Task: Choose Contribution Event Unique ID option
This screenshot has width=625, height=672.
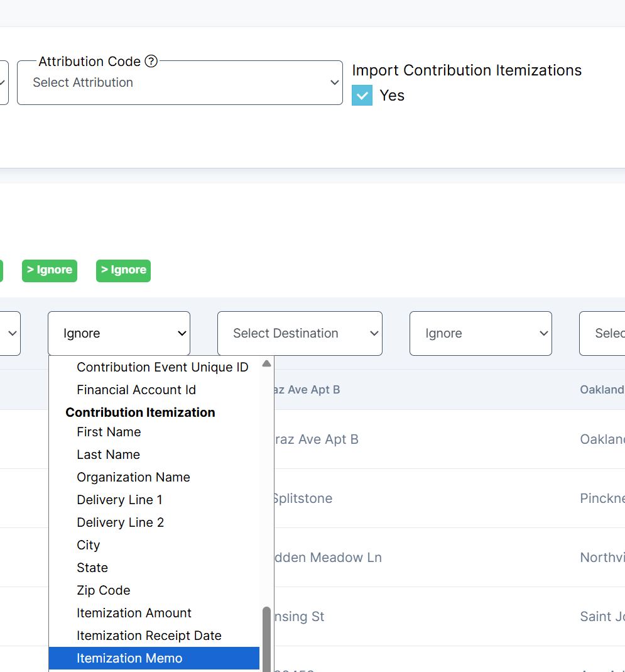Action: tap(162, 367)
